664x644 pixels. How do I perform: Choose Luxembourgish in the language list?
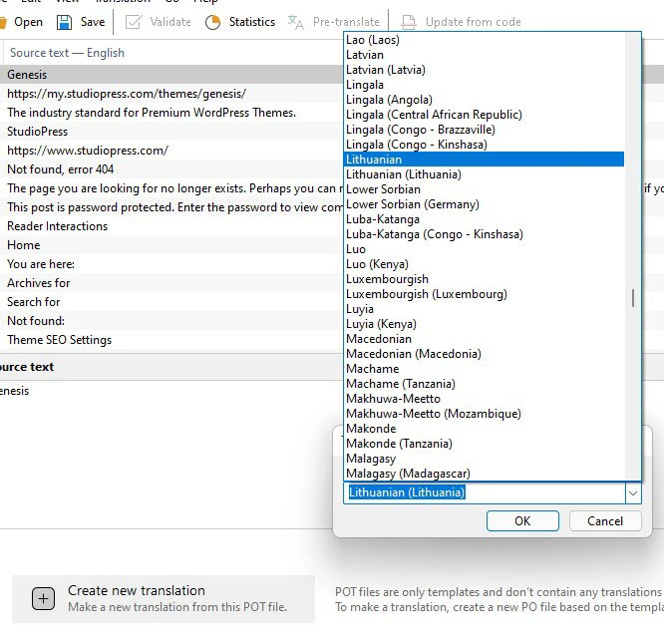pyautogui.click(x=387, y=279)
